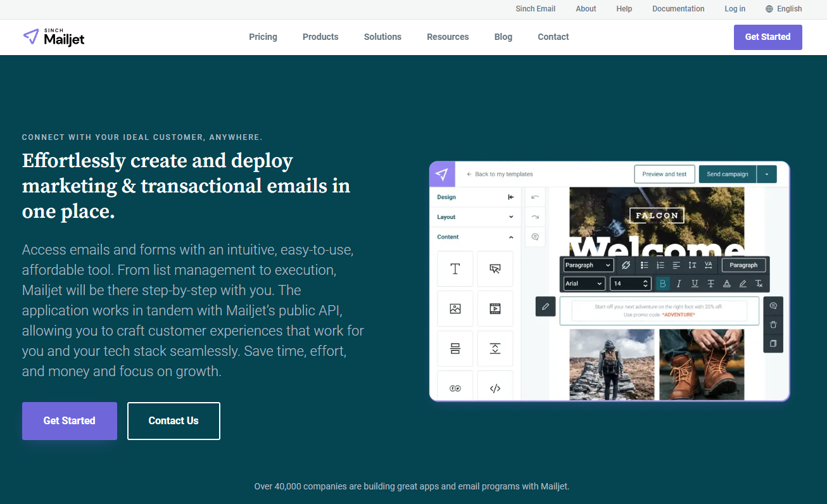Toggle Bold formatting in the text toolbar
This screenshot has width=827, height=504.
(663, 284)
